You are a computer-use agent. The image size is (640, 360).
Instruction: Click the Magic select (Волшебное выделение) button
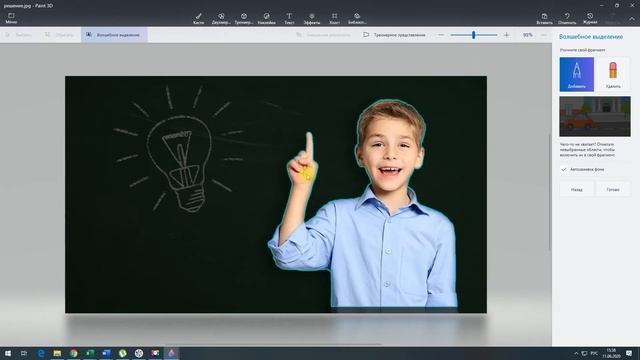pyautogui.click(x=114, y=35)
